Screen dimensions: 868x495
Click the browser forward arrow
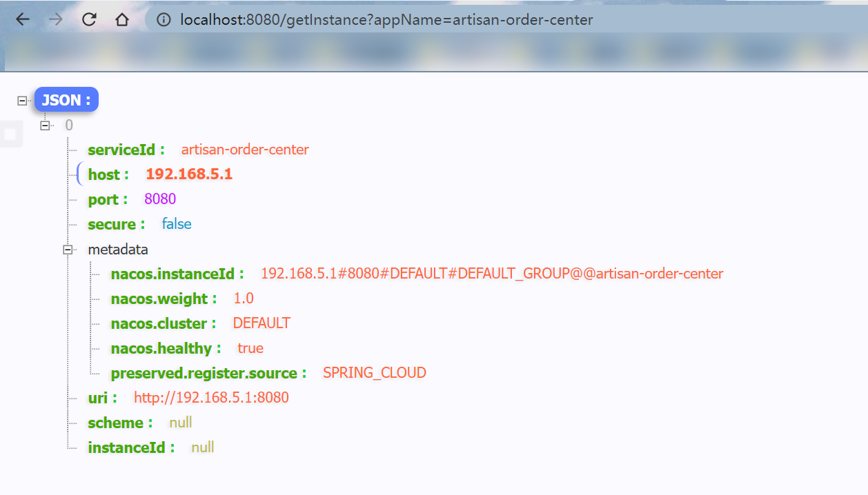click(x=56, y=20)
